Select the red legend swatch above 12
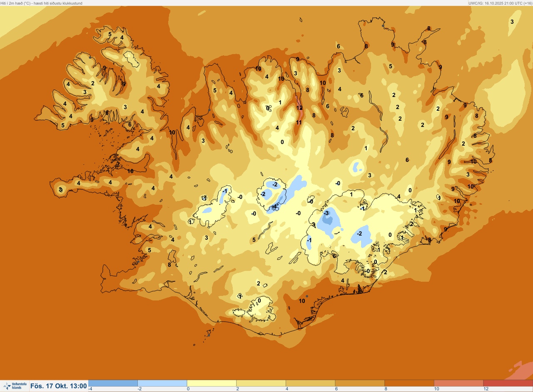Viewport: 533px width, 392px height. (x=508, y=383)
